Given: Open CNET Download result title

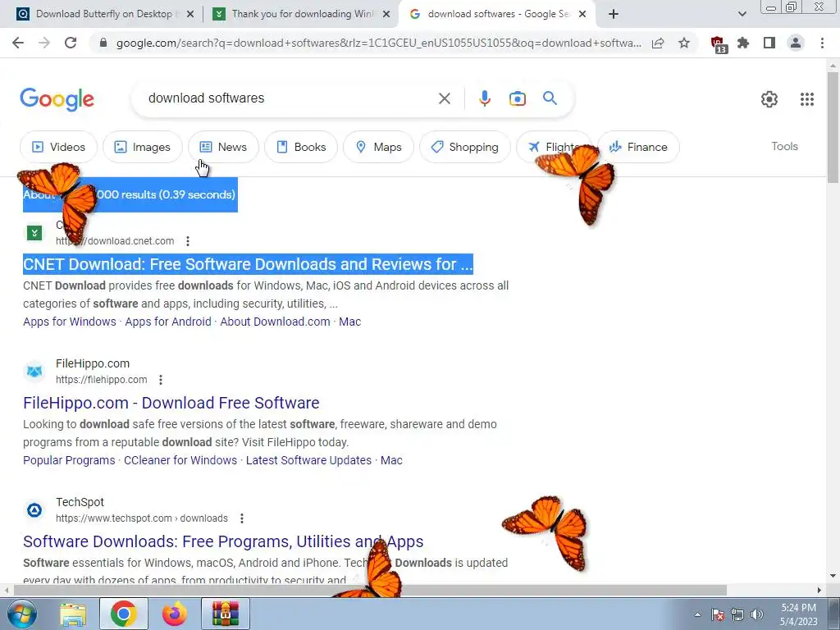Looking at the screenshot, I should coord(248,264).
